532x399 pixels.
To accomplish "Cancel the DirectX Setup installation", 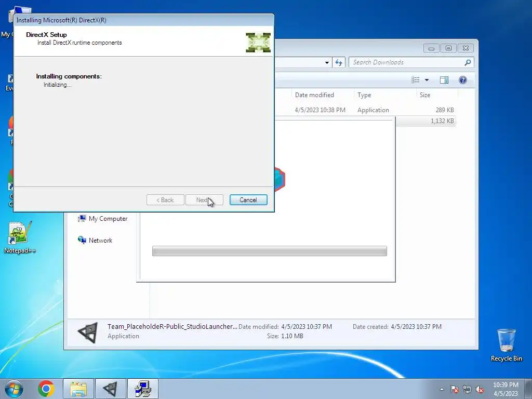I will 248,200.
